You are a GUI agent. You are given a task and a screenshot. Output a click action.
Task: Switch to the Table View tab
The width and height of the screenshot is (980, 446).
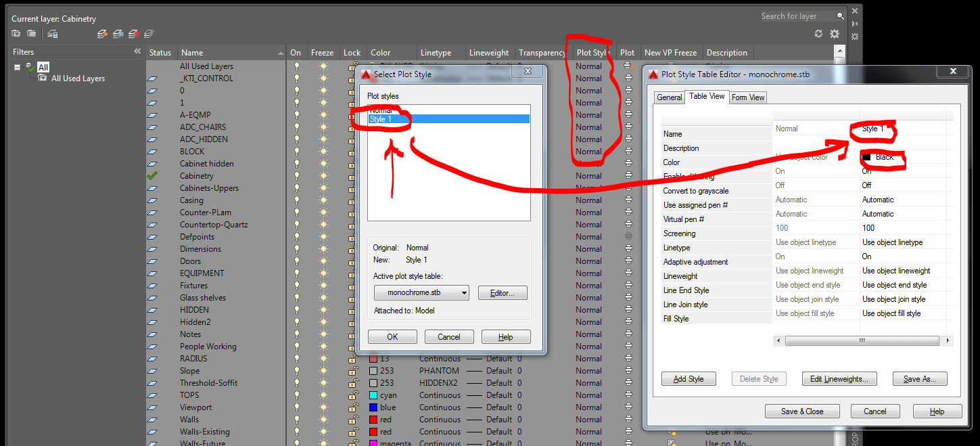coord(707,97)
